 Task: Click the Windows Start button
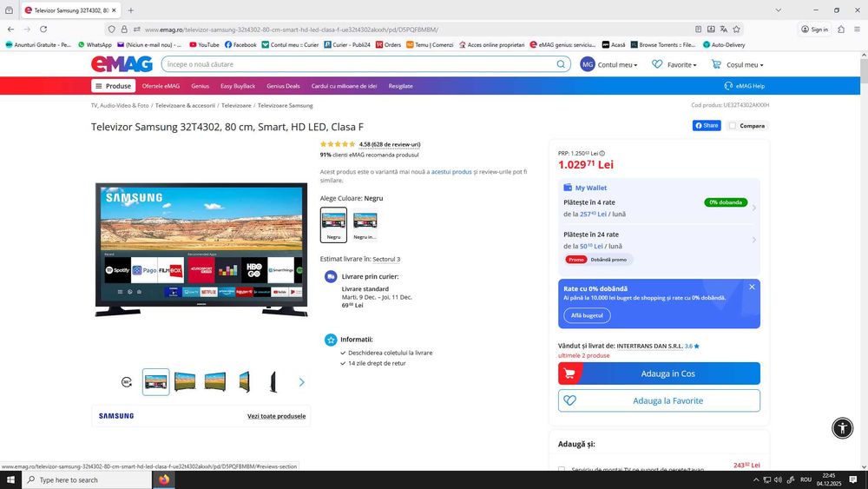click(10, 479)
